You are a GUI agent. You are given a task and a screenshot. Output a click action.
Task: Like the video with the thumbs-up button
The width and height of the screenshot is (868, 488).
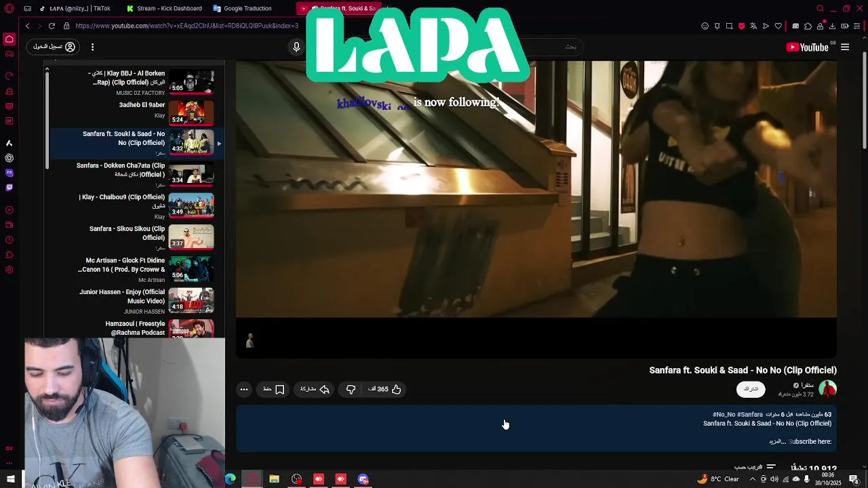point(384,389)
